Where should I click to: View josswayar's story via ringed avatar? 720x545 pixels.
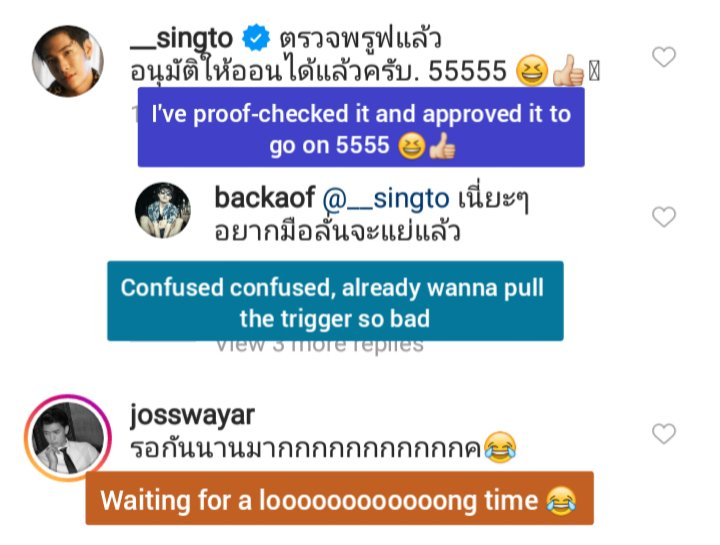click(x=68, y=438)
